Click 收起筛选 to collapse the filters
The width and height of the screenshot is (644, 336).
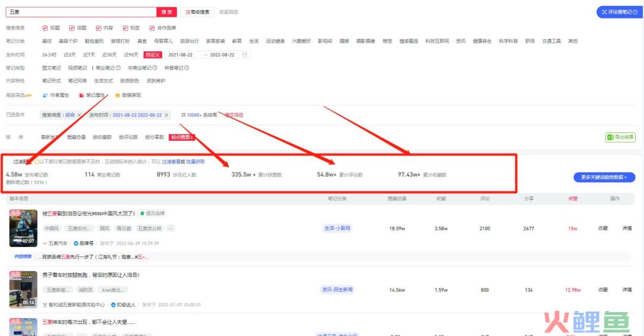tap(229, 12)
